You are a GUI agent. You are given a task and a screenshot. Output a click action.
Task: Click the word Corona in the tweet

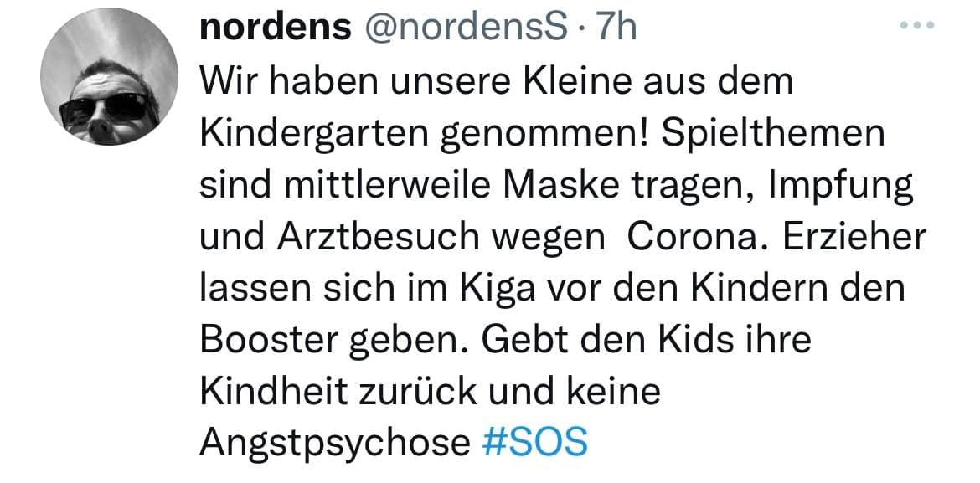(690, 238)
